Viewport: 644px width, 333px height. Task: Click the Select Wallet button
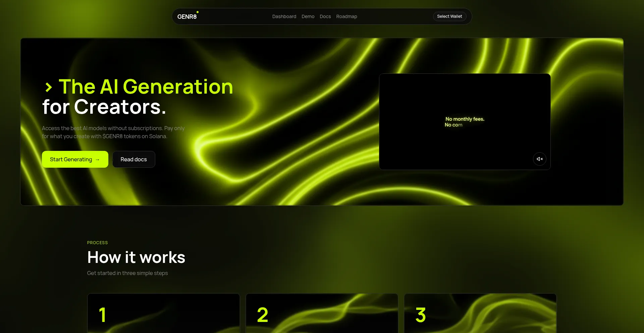click(x=449, y=16)
